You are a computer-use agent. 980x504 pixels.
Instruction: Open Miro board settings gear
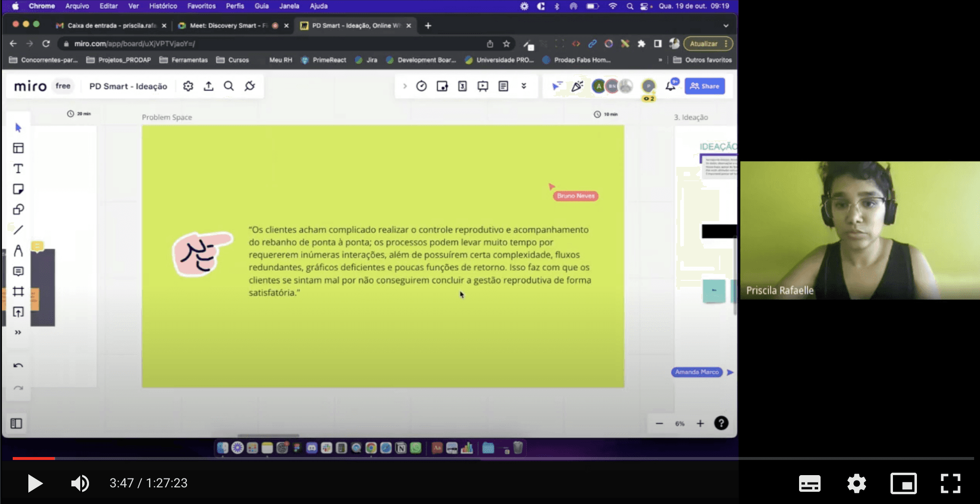pyautogui.click(x=188, y=86)
